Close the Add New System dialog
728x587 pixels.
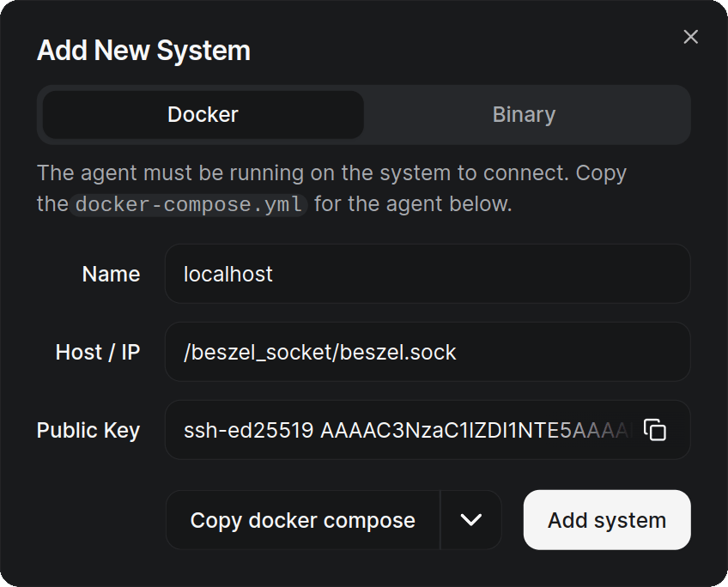tap(690, 37)
